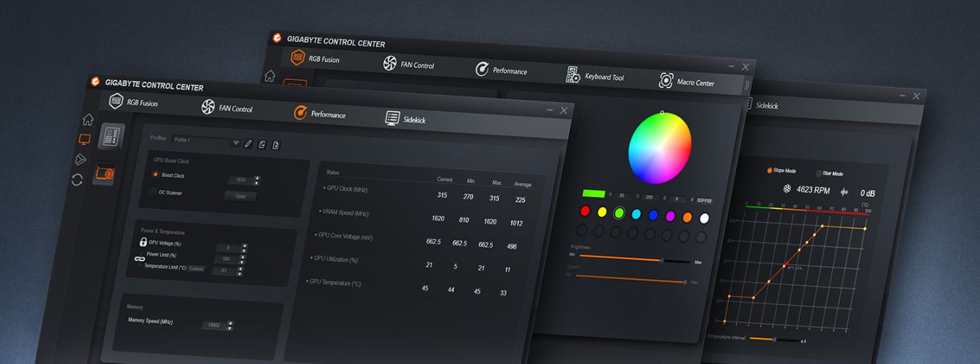Select the graphics card device thumbnail
980x364 pixels.
point(104,173)
